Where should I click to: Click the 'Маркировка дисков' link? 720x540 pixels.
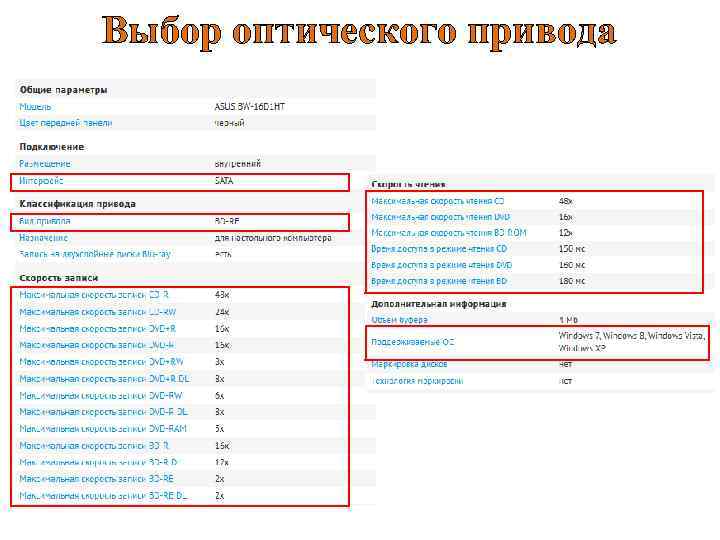(x=409, y=364)
